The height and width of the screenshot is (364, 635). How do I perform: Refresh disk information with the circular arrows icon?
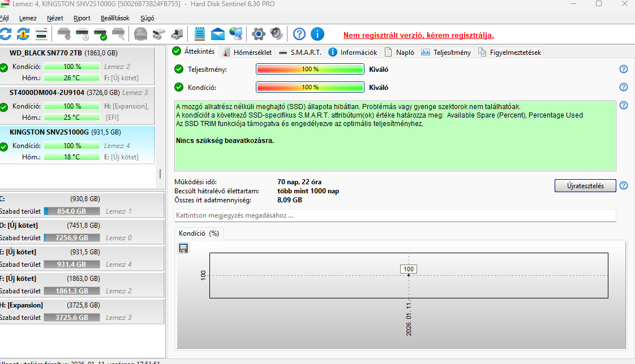pyautogui.click(x=6, y=34)
